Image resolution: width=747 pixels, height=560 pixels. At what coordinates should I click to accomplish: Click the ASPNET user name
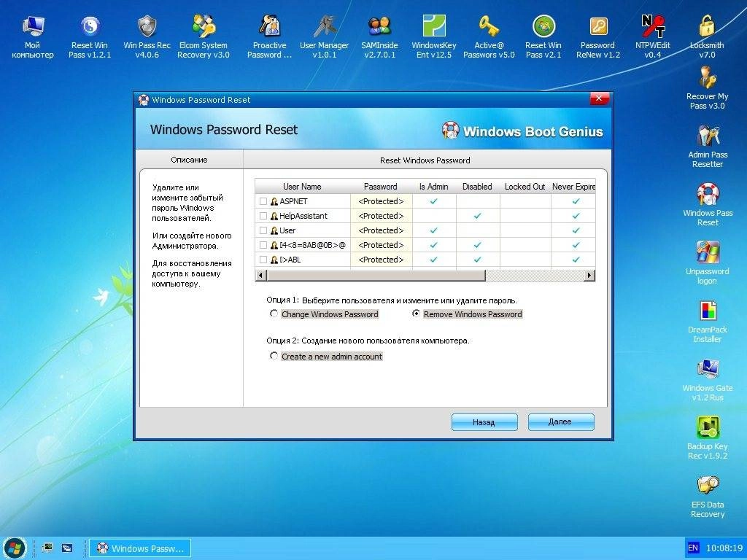pyautogui.click(x=293, y=201)
